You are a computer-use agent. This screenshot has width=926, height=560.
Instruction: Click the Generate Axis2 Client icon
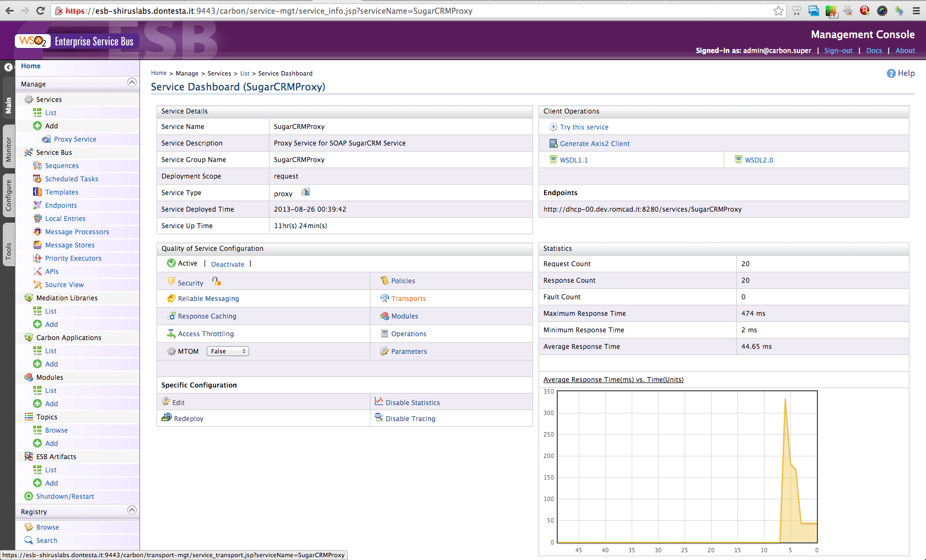pyautogui.click(x=553, y=143)
